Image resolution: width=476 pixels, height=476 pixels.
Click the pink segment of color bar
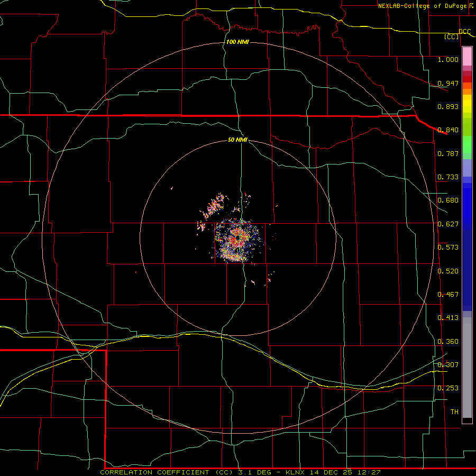[x=467, y=57]
